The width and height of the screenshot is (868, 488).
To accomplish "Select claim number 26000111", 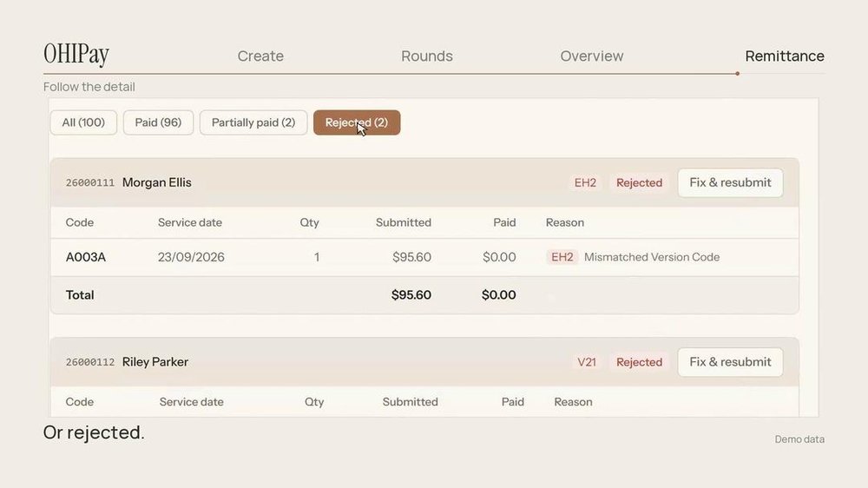I will click(90, 183).
